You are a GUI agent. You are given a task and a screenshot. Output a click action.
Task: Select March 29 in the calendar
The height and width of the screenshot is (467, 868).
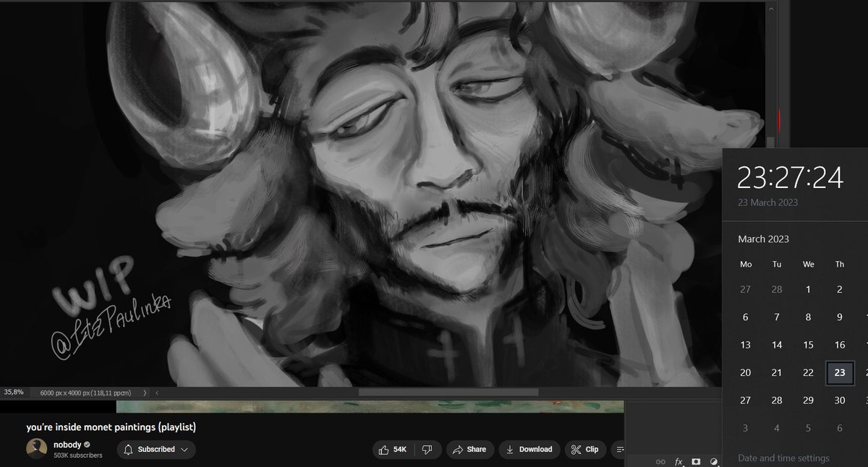(808, 400)
